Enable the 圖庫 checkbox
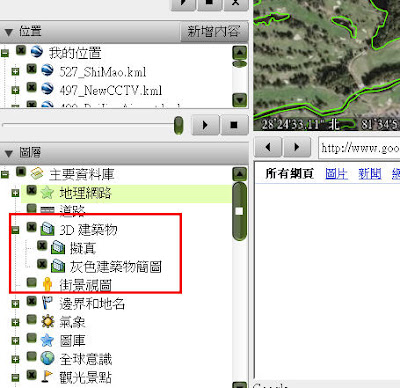This screenshot has height=388, width=400. pos(31,338)
